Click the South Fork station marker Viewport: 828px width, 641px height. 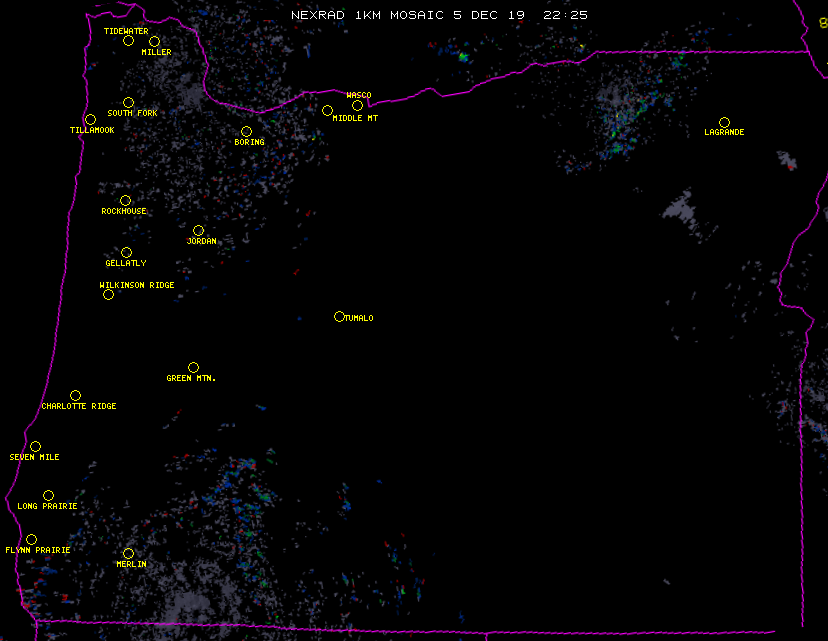click(x=128, y=102)
